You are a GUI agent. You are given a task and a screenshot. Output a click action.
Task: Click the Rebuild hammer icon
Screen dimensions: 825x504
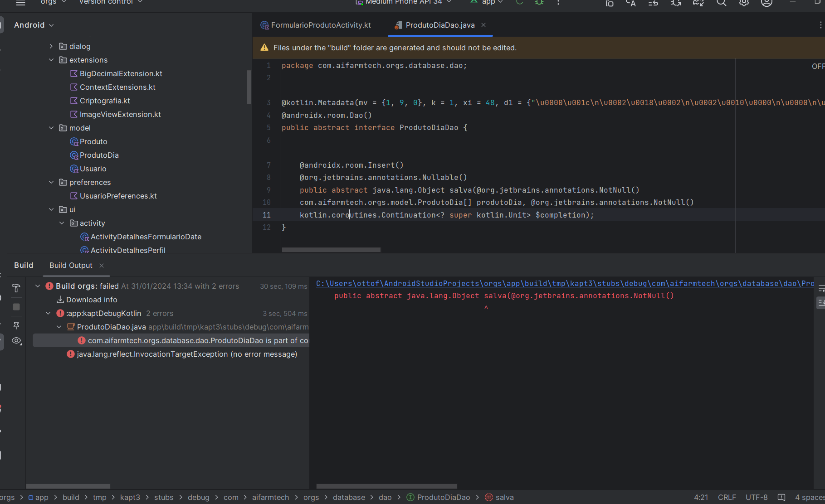coord(16,288)
